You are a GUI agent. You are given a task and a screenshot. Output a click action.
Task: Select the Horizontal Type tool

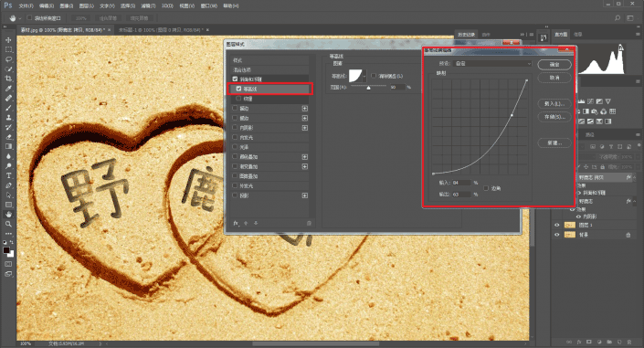8,175
